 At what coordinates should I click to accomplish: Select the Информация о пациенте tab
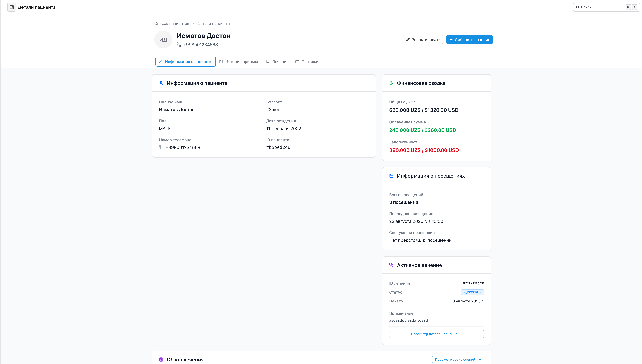[185, 62]
